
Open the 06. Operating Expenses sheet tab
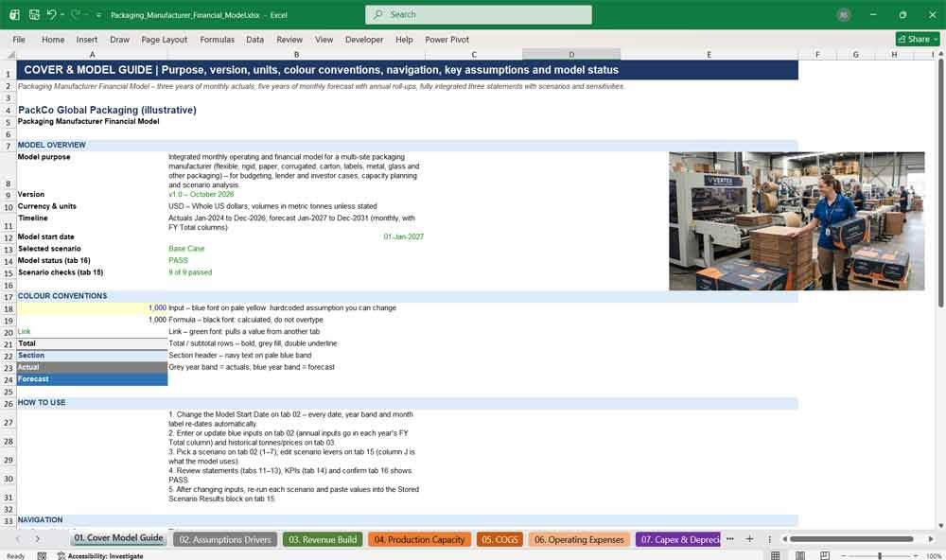(x=579, y=539)
